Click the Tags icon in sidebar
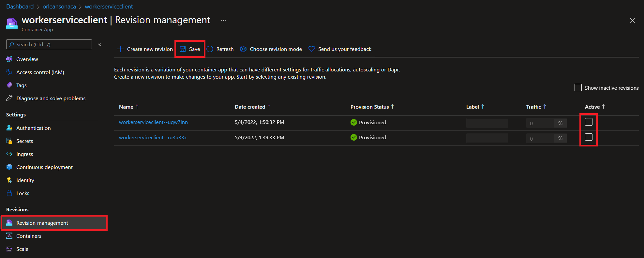 point(9,85)
